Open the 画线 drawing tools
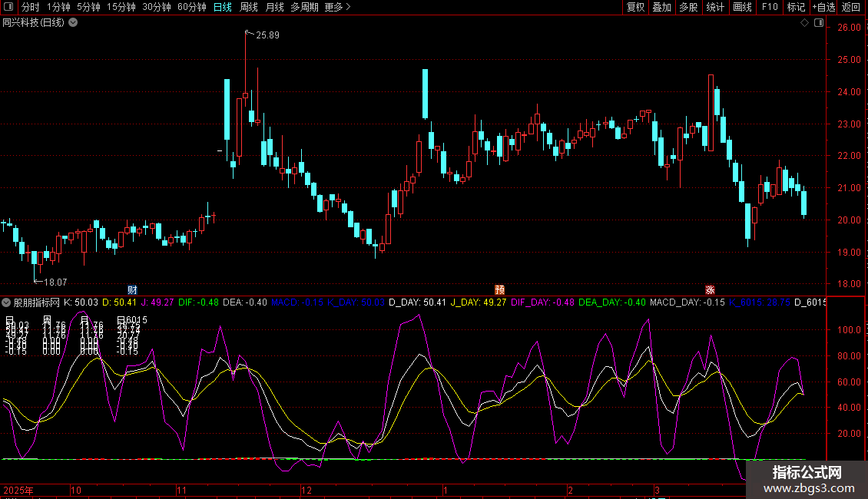This screenshot has width=868, height=499. (x=742, y=8)
